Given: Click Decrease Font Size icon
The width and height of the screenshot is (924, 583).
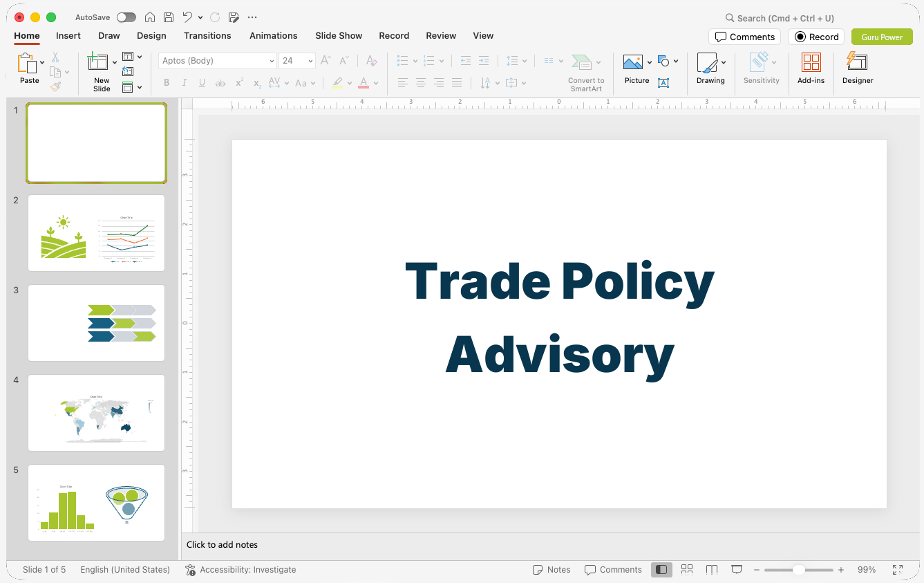Looking at the screenshot, I should click(343, 61).
